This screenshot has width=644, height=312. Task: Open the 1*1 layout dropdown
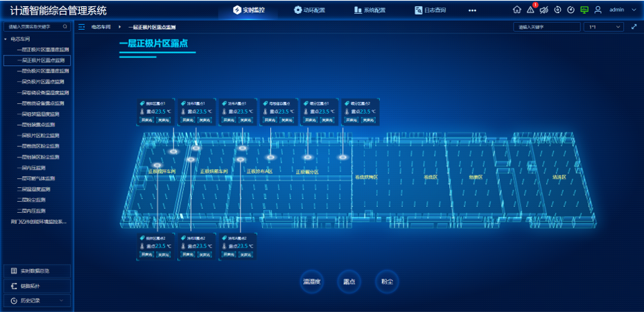pyautogui.click(x=603, y=27)
